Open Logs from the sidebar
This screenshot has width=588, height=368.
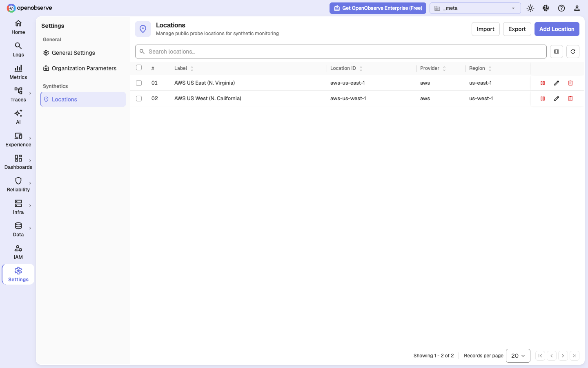coord(18,50)
